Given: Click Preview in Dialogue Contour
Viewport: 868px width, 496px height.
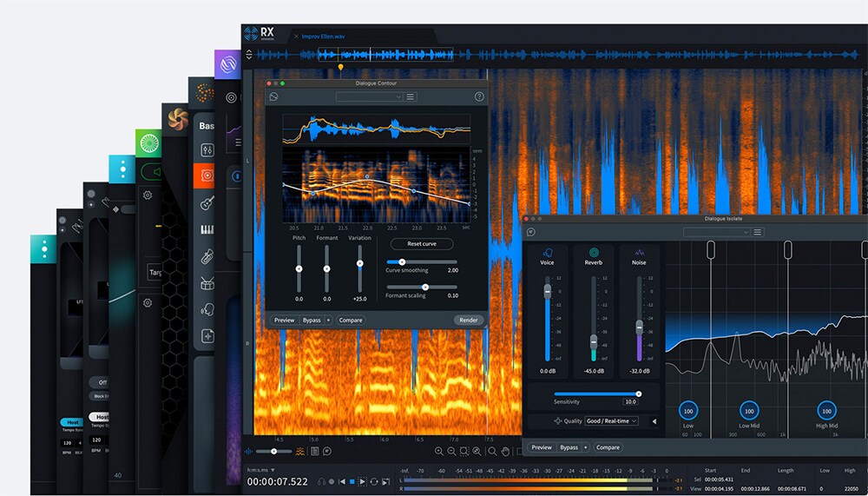Looking at the screenshot, I should (285, 320).
